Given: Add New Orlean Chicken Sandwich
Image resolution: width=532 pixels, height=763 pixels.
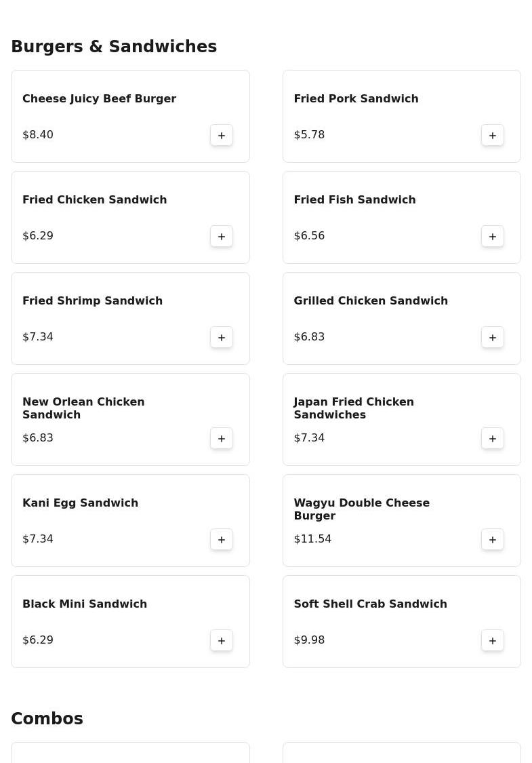Looking at the screenshot, I should 222,438.
